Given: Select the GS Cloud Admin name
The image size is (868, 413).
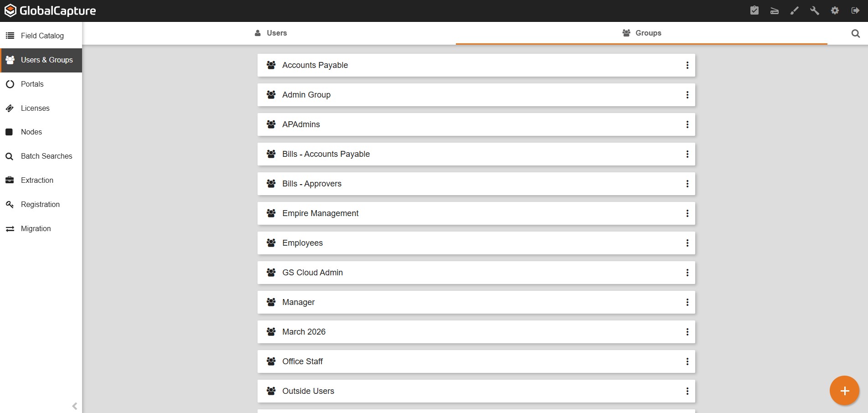Looking at the screenshot, I should (x=312, y=273).
